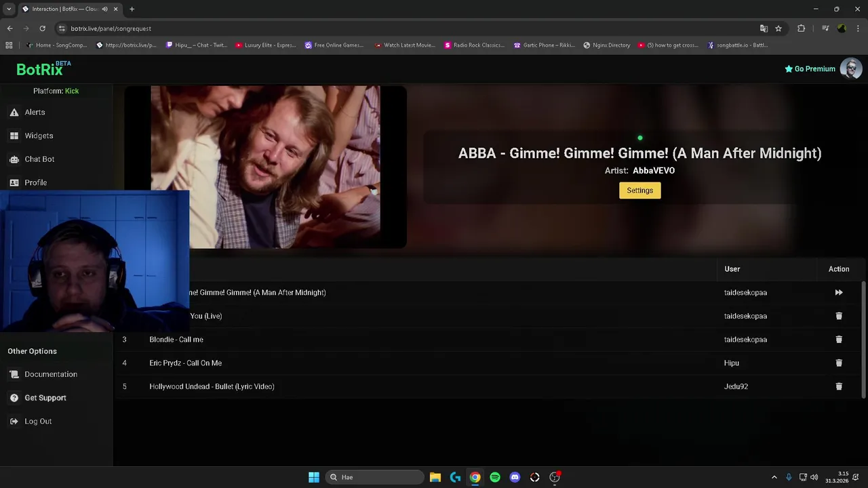Image resolution: width=868 pixels, height=488 pixels.
Task: Click user Jedu92 in the queue
Action: pyautogui.click(x=736, y=386)
